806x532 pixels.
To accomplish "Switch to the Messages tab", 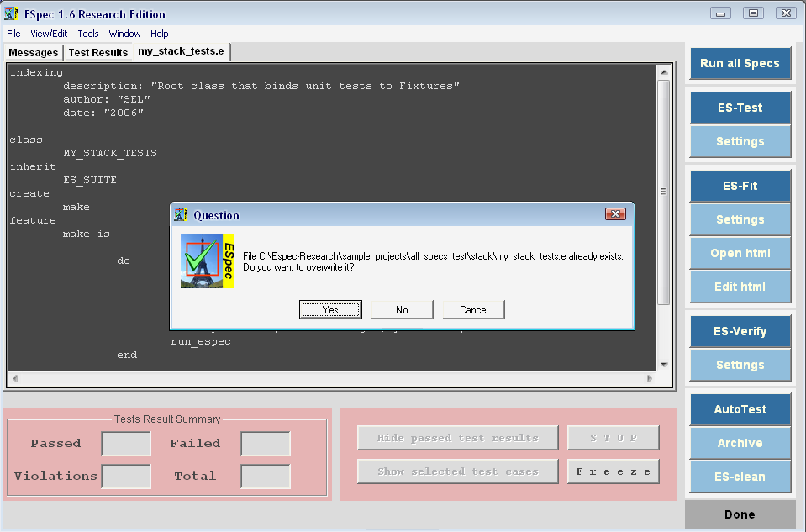I will [34, 52].
